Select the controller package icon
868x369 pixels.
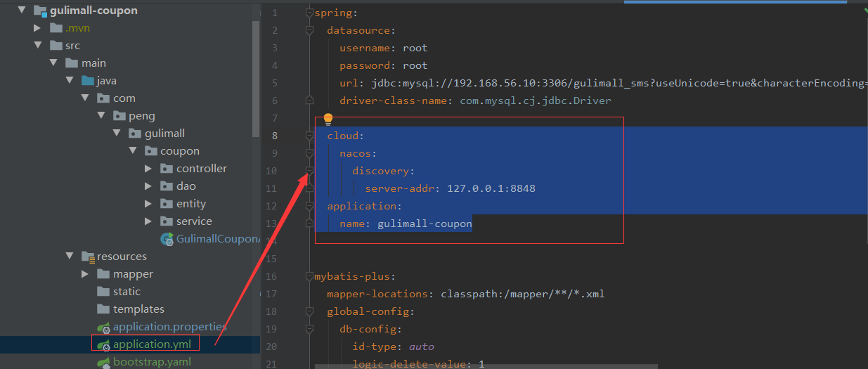(x=166, y=169)
